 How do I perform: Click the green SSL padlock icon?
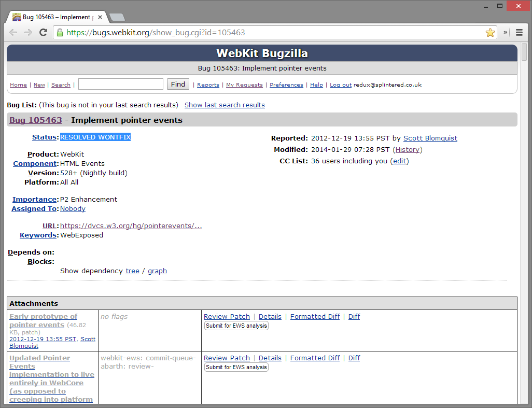[x=60, y=33]
